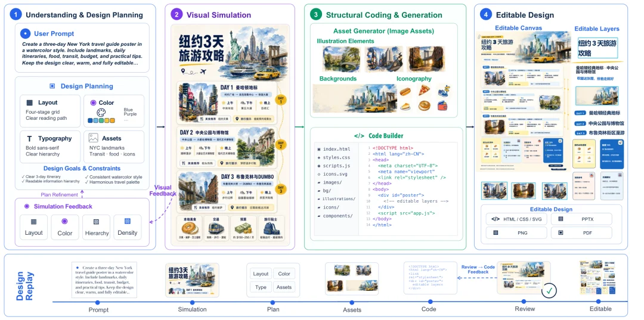Screen dimensions: 644x320
Task: Click the green checkmark on the Review thumbnail
Action: coord(549,291)
